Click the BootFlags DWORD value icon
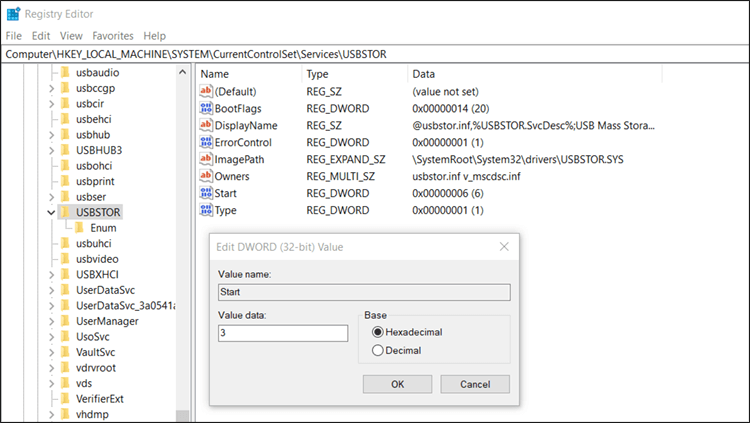This screenshot has width=750, height=423. point(206,109)
